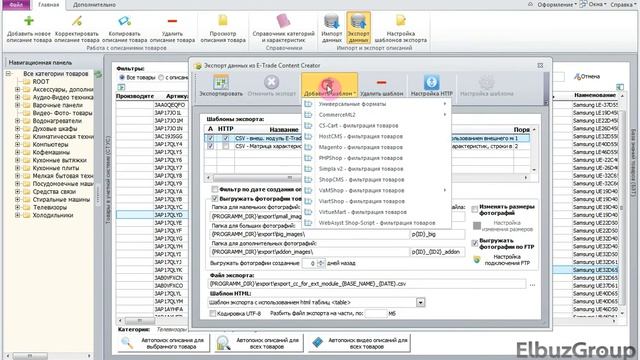Click the video description autosearch icon

[x=318, y=343]
